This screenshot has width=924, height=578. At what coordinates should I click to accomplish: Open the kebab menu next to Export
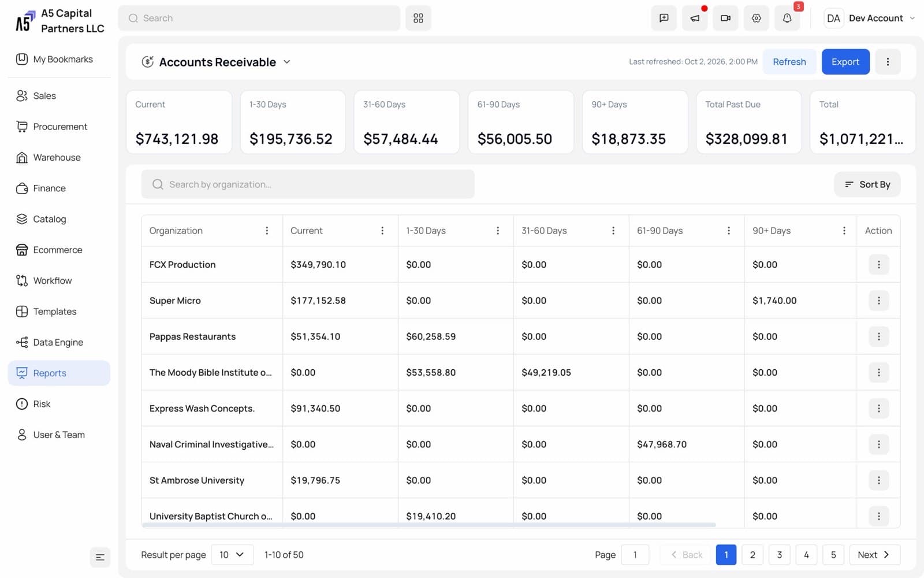pyautogui.click(x=888, y=62)
